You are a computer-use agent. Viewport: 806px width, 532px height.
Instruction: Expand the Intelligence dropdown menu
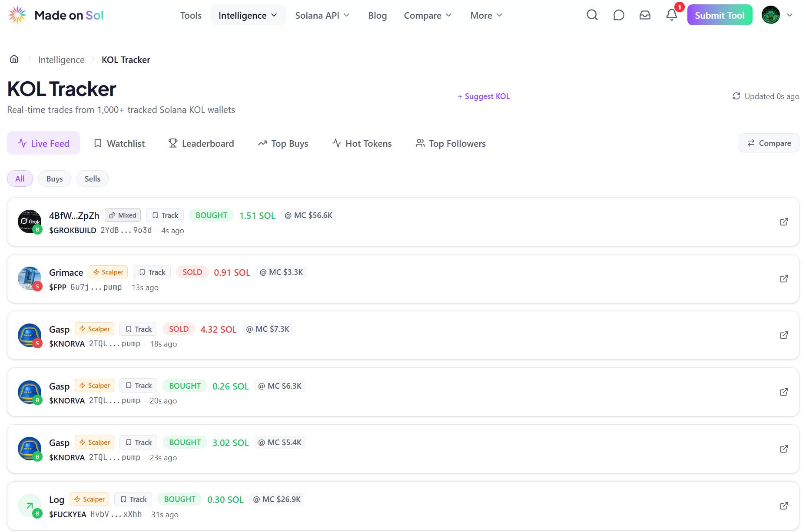click(x=248, y=15)
